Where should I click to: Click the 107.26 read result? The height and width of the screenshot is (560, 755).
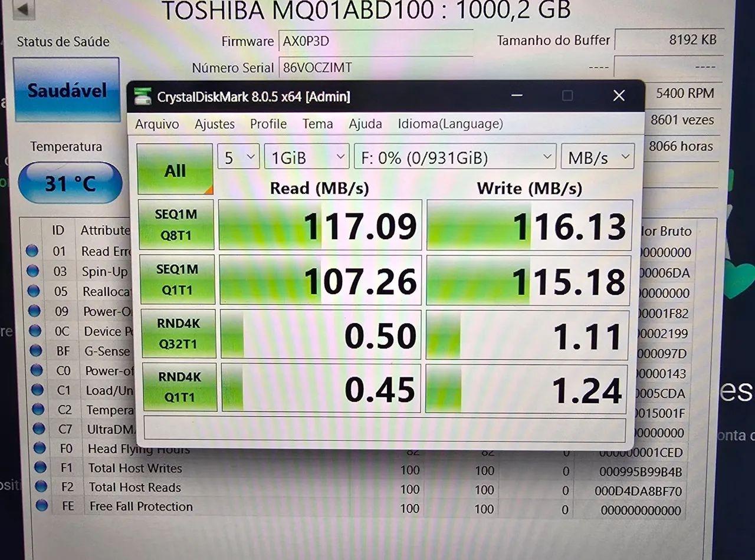321,280
